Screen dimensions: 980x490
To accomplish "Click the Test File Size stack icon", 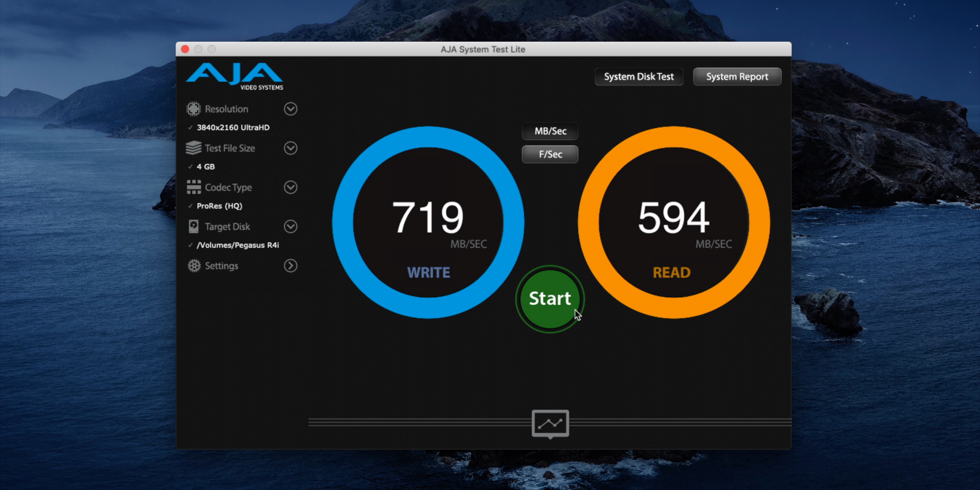I will (x=193, y=148).
